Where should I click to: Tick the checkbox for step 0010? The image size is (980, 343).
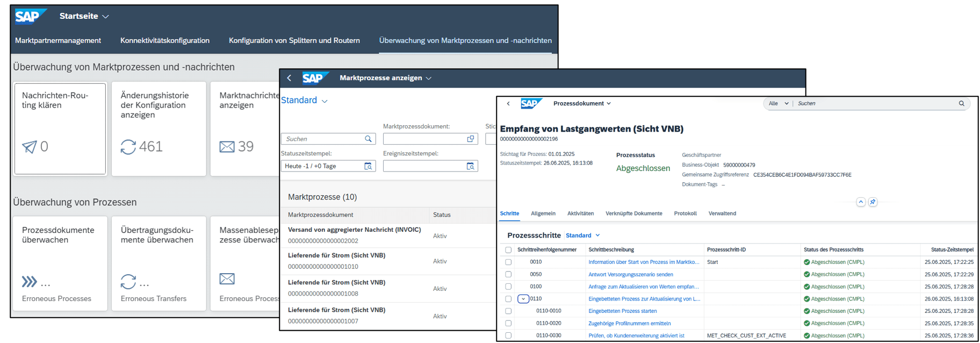(x=508, y=262)
